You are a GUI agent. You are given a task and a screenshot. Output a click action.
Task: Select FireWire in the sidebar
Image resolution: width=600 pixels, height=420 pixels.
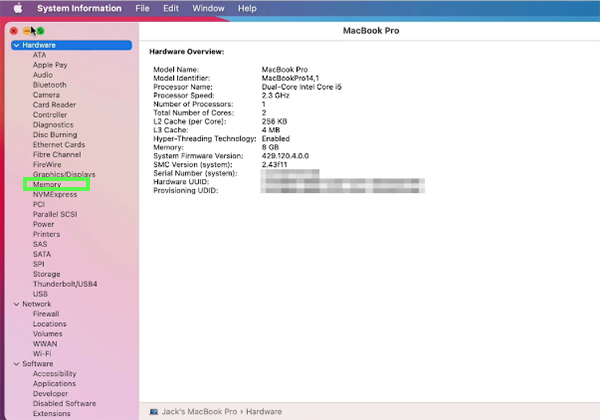tap(47, 164)
